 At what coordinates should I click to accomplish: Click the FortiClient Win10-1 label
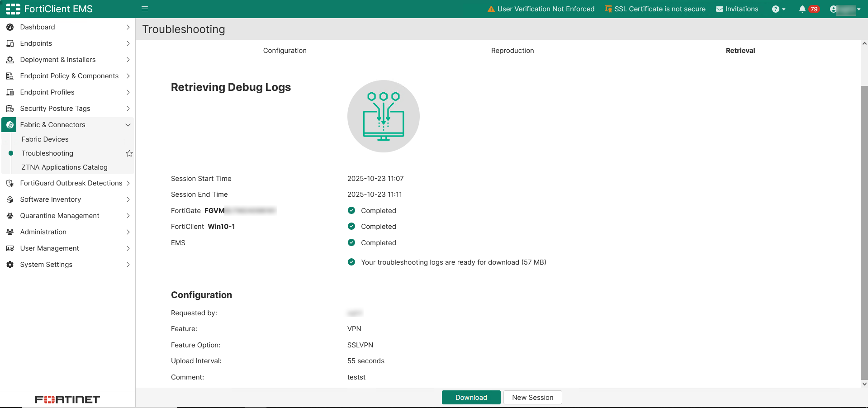pyautogui.click(x=203, y=227)
